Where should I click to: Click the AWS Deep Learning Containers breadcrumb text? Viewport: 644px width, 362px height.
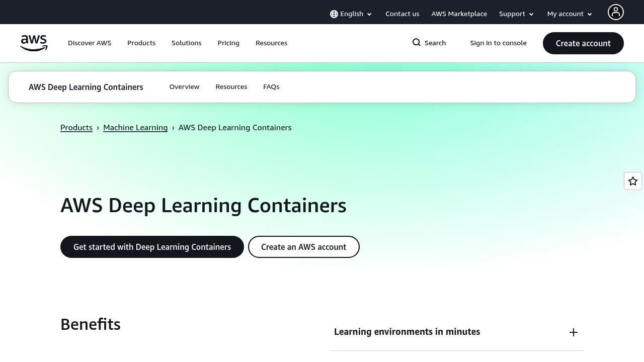(x=235, y=128)
